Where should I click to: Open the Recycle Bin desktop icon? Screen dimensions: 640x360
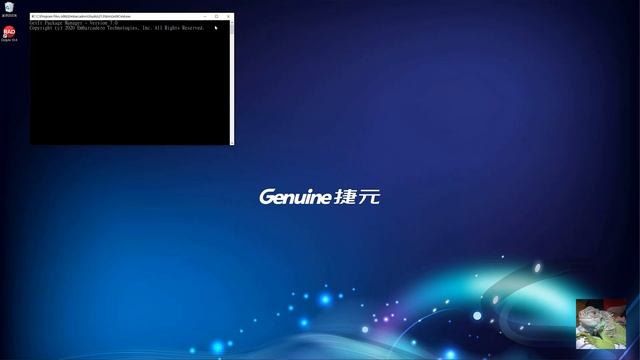tap(9, 9)
